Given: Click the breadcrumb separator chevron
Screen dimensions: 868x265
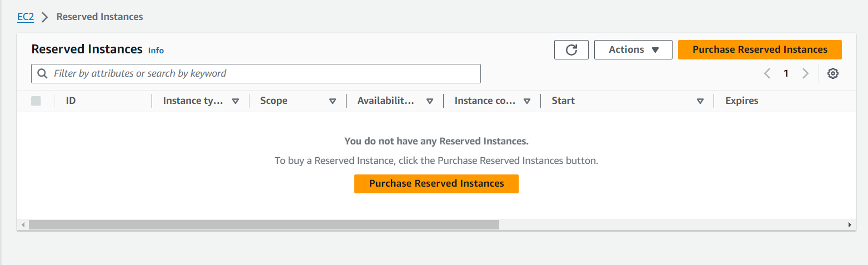Looking at the screenshot, I should (46, 17).
